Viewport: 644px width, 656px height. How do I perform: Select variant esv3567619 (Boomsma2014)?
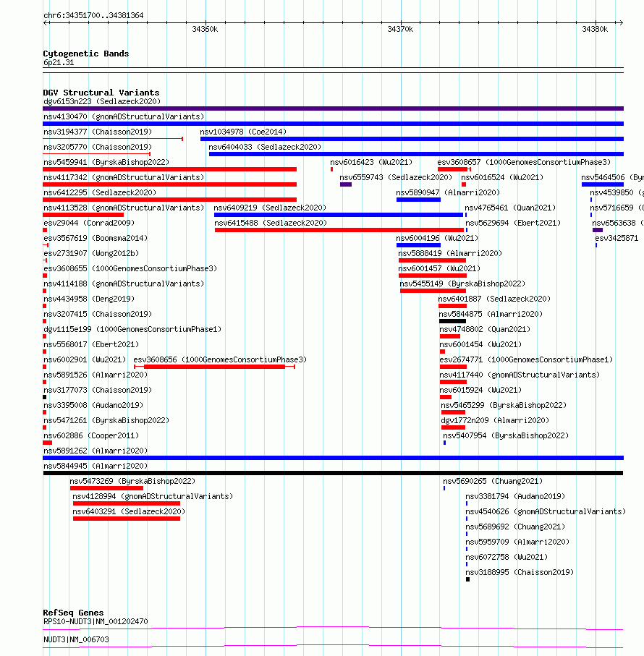point(96,238)
